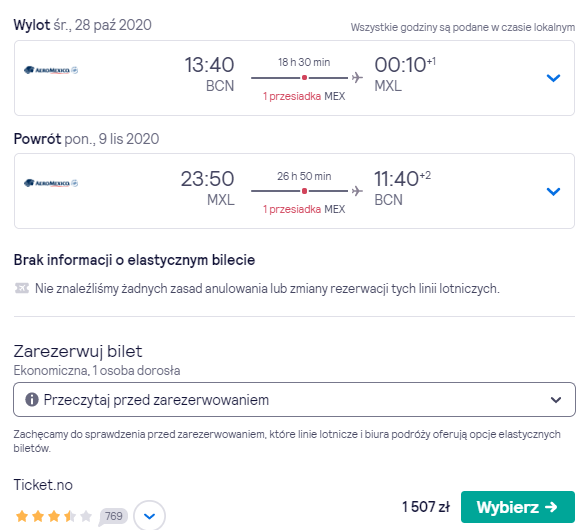Expand return flight details chevron
Image resolution: width=579 pixels, height=530 pixels.
(x=553, y=191)
